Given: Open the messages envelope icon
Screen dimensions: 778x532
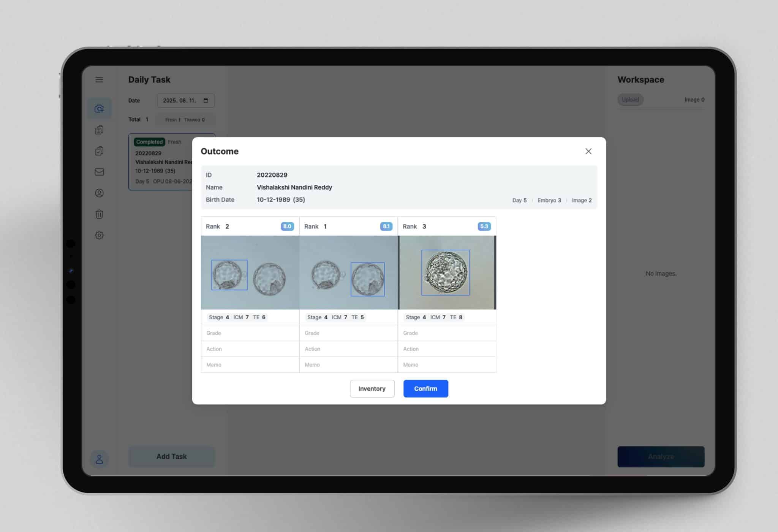Looking at the screenshot, I should [x=99, y=172].
